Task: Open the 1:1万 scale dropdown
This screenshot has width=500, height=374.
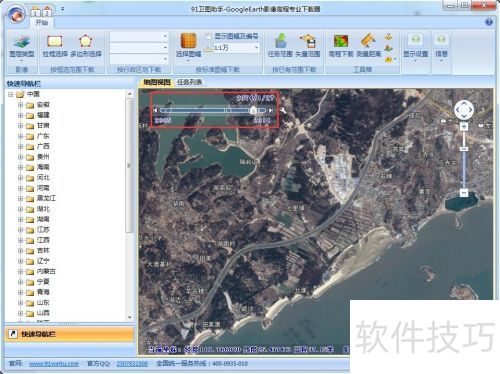Action: tap(256, 48)
